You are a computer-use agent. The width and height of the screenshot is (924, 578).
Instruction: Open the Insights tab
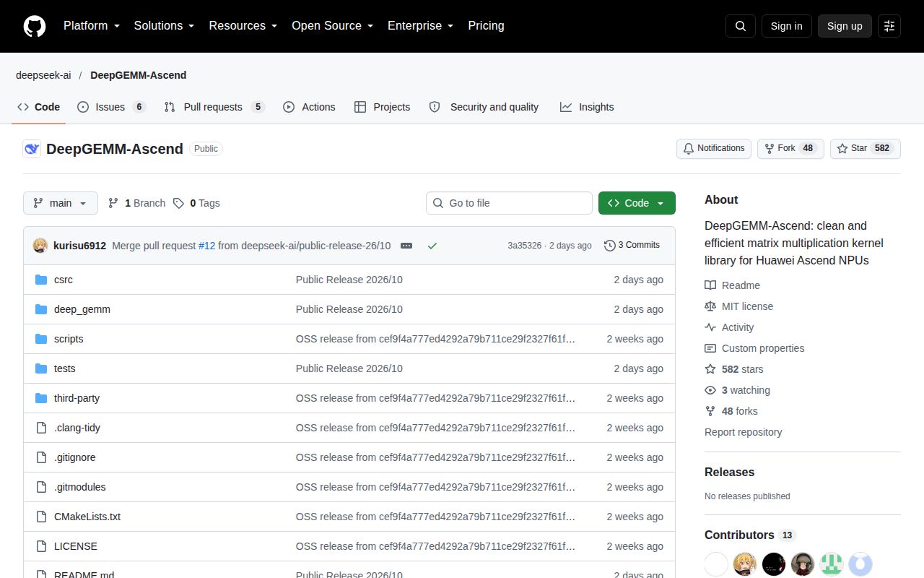click(587, 107)
